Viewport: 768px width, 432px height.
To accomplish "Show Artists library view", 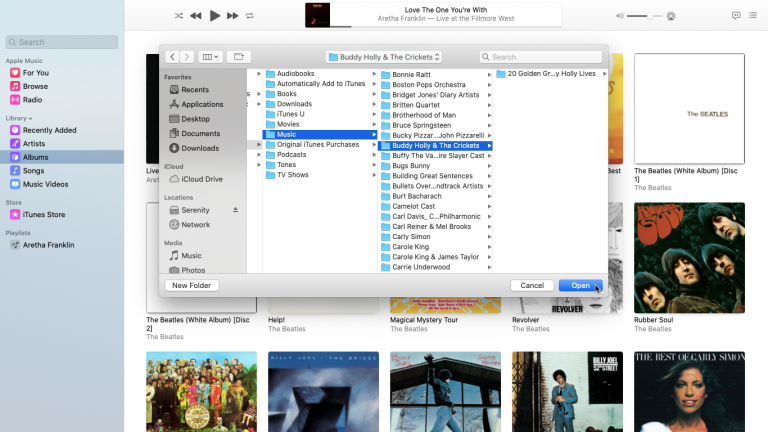I will tap(34, 144).
